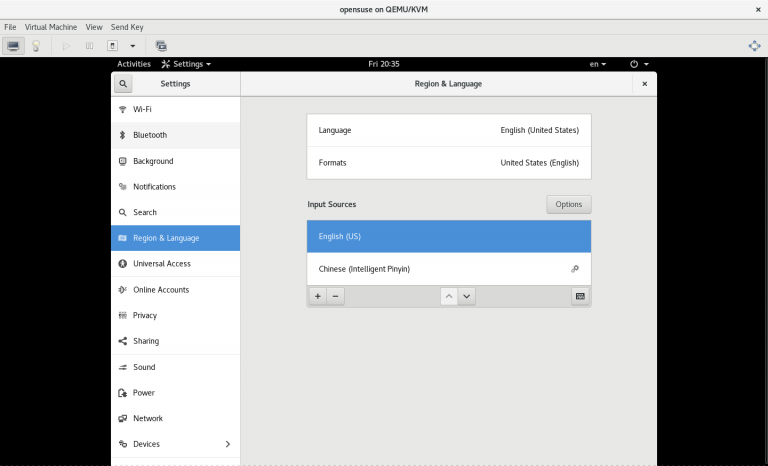768x466 pixels.
Task: Open Bluetooth settings
Action: (x=175, y=135)
